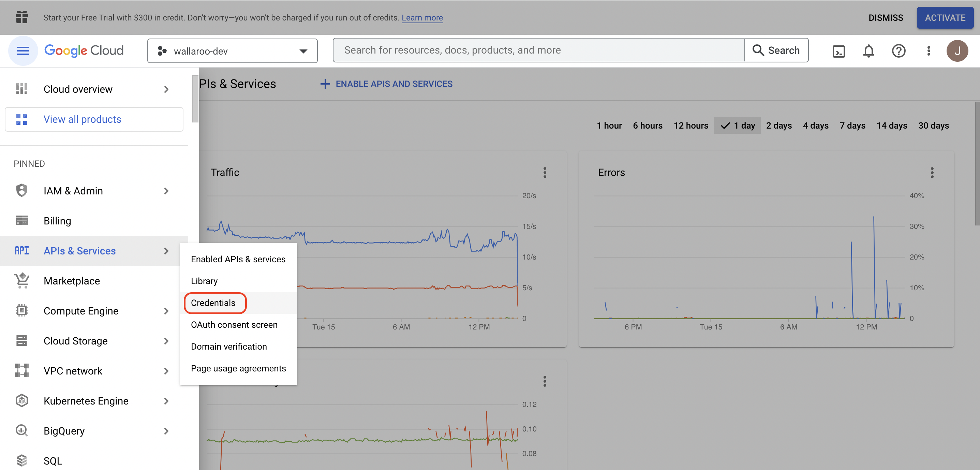980x470 pixels.
Task: Activate the free trial credit
Action: click(x=945, y=17)
